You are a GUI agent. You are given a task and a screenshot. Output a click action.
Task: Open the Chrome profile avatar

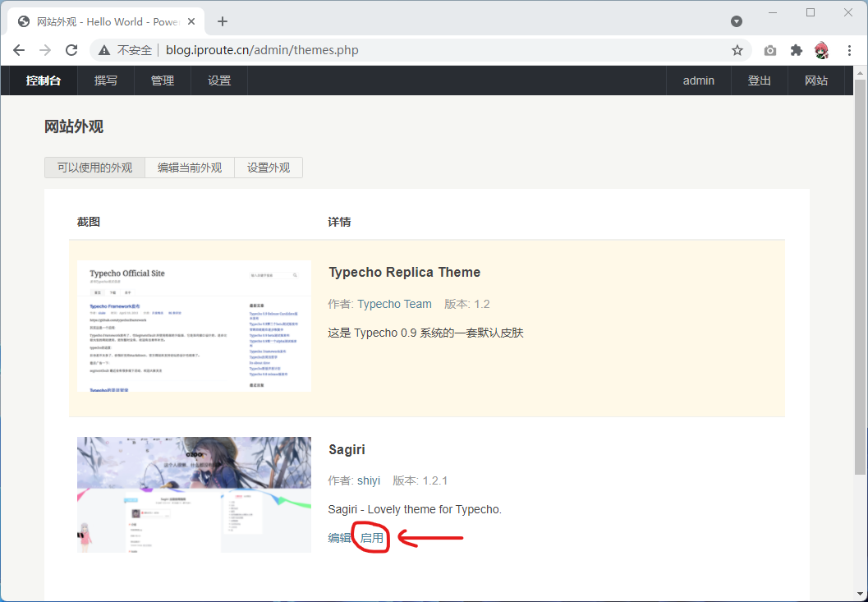(822, 50)
